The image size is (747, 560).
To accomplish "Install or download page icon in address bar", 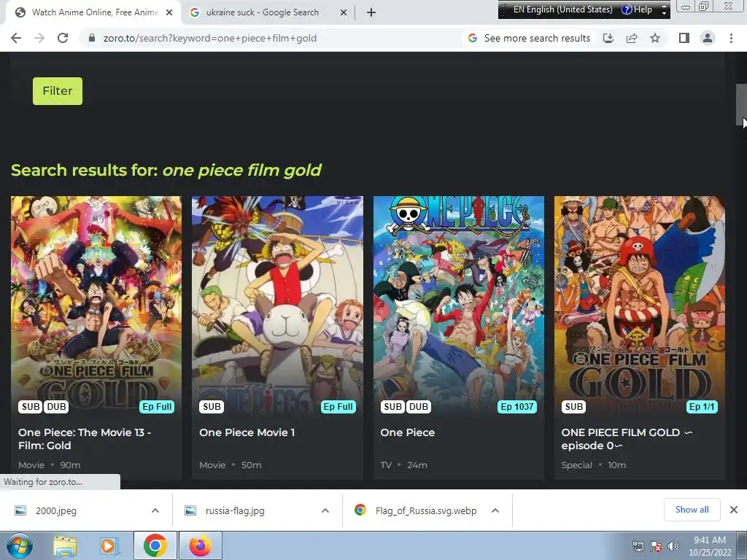I will tap(608, 38).
